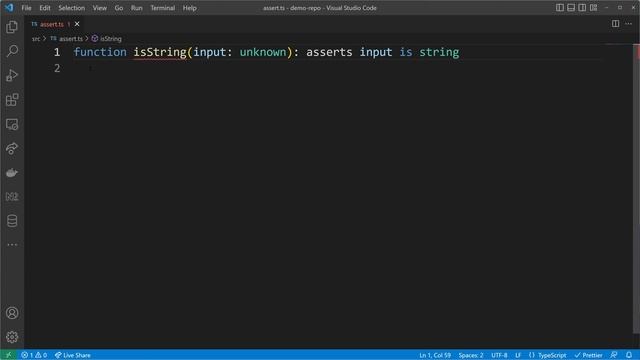Toggle the bottom panel layout
This screenshot has width=640, height=360.
[571, 8]
